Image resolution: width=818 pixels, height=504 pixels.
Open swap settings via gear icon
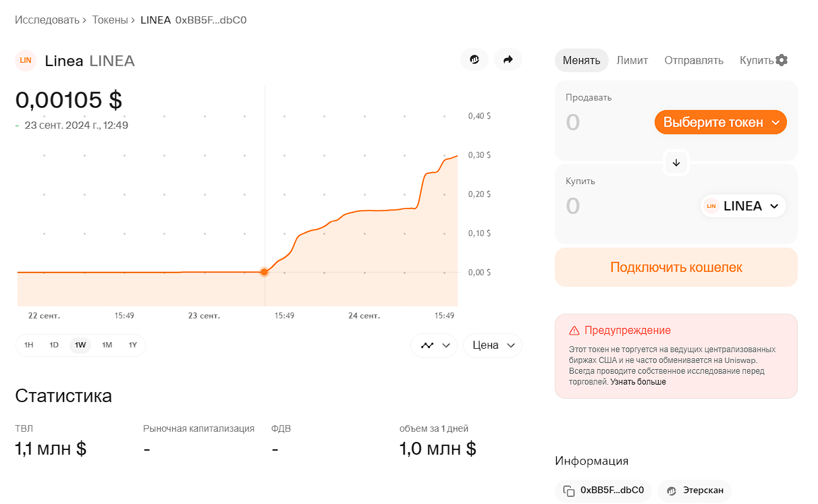(x=782, y=59)
